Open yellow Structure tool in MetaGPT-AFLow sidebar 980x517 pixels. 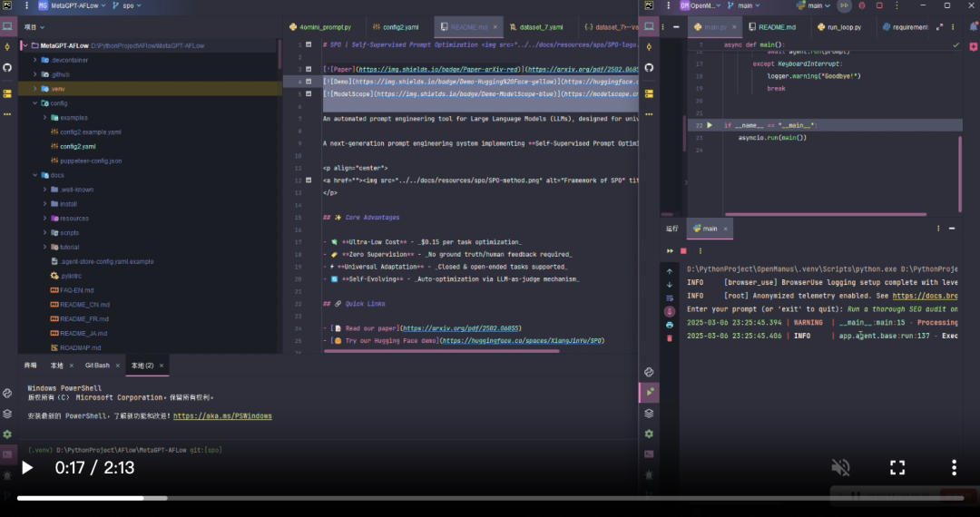pos(7,93)
